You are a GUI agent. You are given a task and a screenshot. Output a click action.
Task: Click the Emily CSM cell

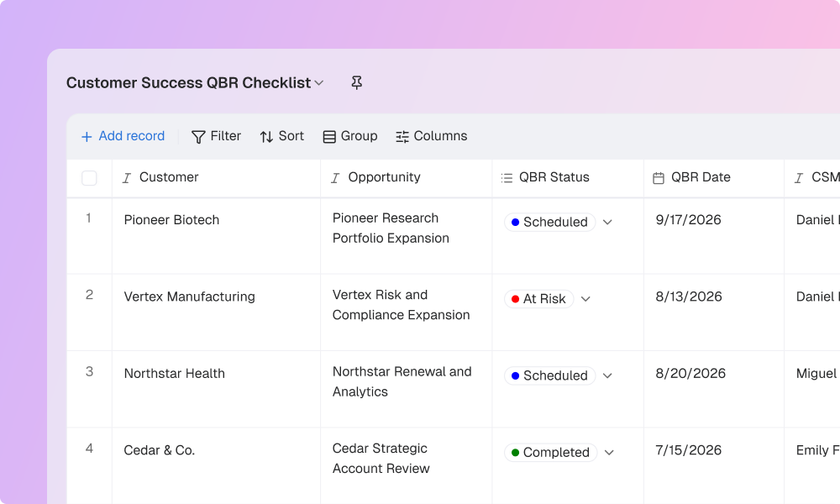812,465
